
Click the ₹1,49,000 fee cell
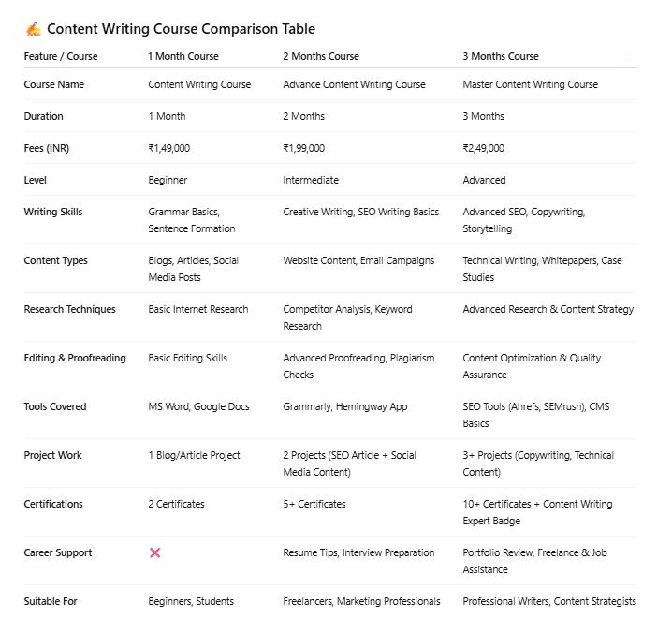tap(169, 148)
